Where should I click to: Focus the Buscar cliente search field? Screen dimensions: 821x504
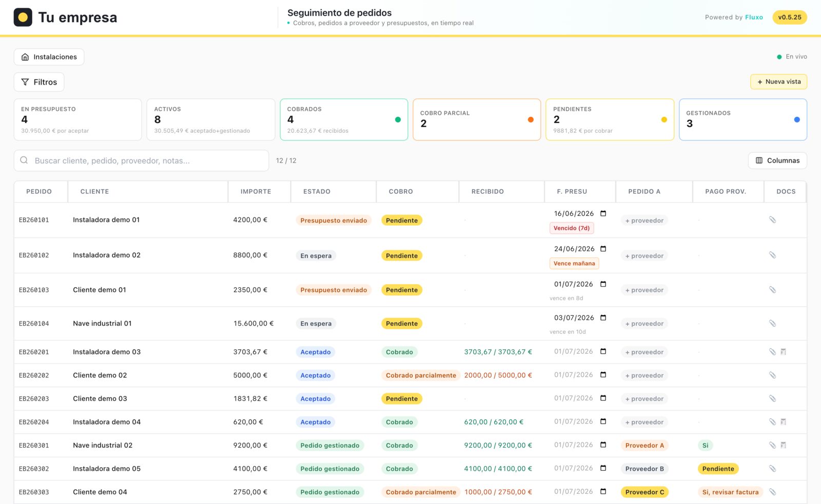click(141, 160)
